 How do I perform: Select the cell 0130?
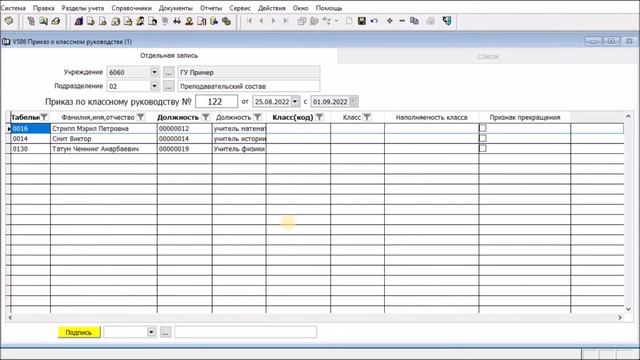(x=30, y=149)
